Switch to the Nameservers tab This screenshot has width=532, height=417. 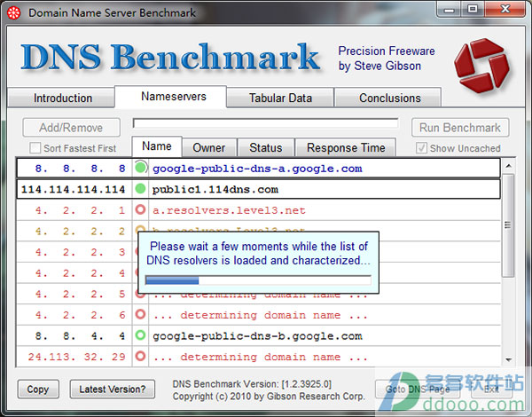(171, 97)
